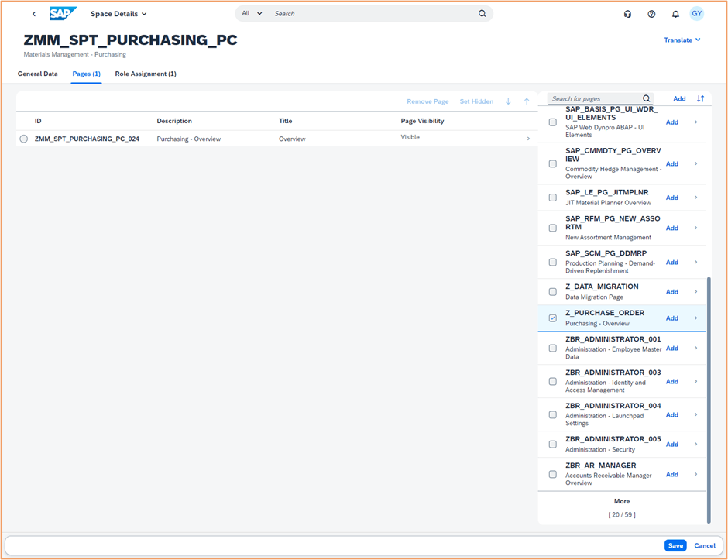
Task: Add the Z_PURCHASE_ORDER page
Action: coord(671,318)
